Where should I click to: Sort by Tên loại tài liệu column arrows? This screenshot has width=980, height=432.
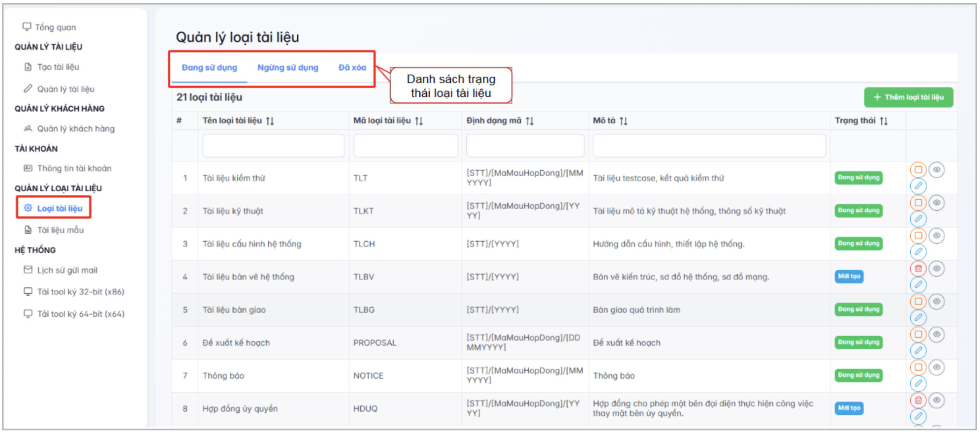tap(270, 121)
